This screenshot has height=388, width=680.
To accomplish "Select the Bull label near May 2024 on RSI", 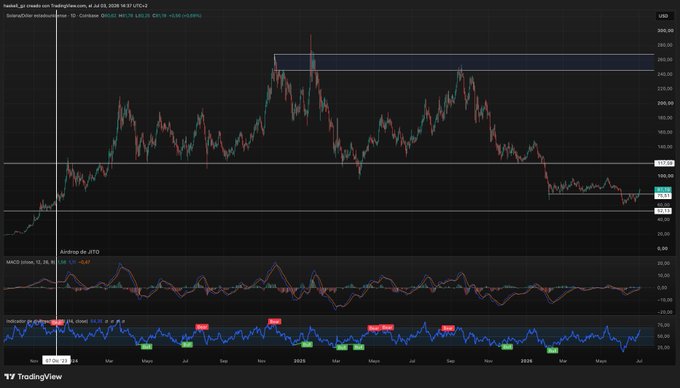I will [147, 347].
